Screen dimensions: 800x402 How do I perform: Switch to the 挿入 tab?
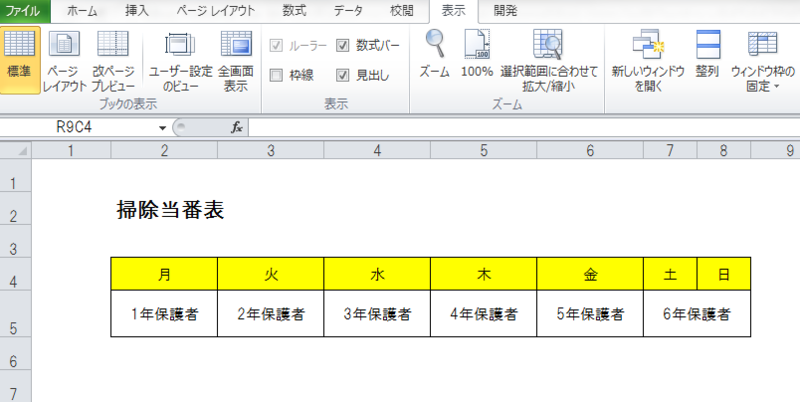point(137,11)
